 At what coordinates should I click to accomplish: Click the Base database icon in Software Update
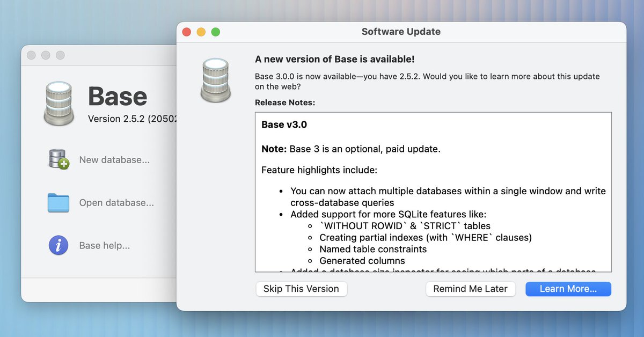[216, 80]
